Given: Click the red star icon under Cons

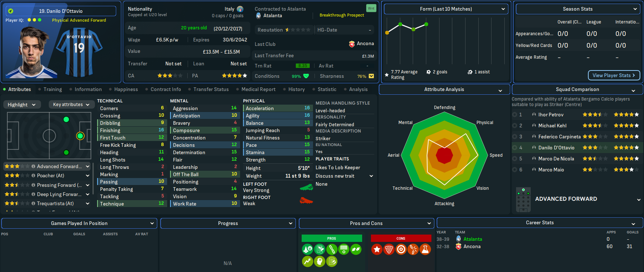Looking at the screenshot, I should [377, 250].
